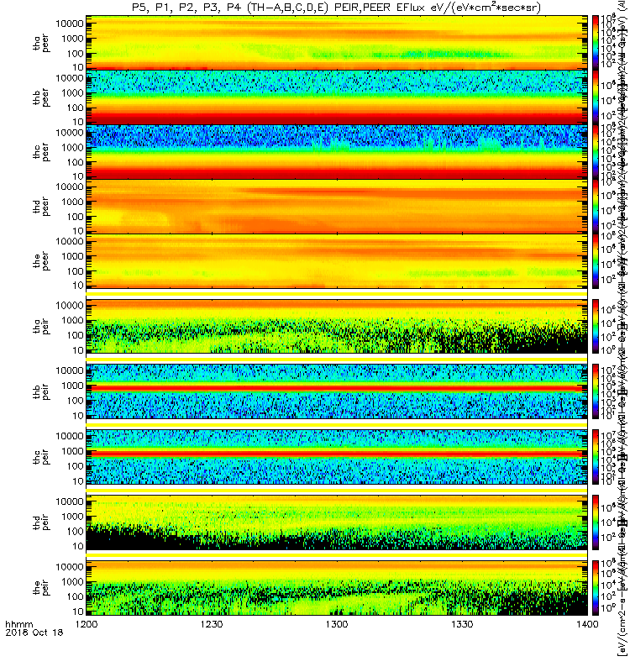630x672 pixels.
Task: Click inside the thb peir ion spectrogram
Action: (337, 391)
